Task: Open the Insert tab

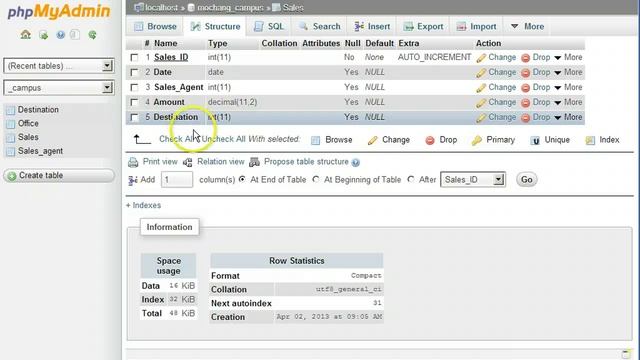Action: pyautogui.click(x=372, y=27)
